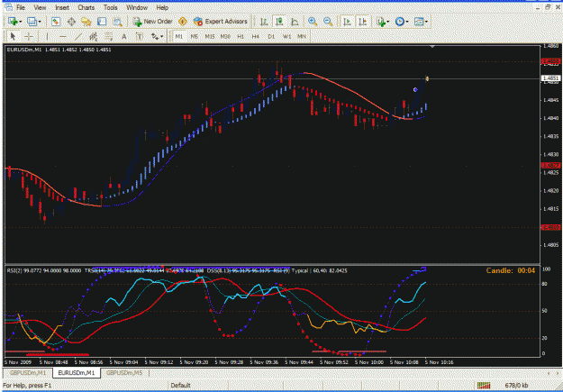Open the Charts menu
Image resolution: width=563 pixels, height=392 pixels.
coord(86,7)
